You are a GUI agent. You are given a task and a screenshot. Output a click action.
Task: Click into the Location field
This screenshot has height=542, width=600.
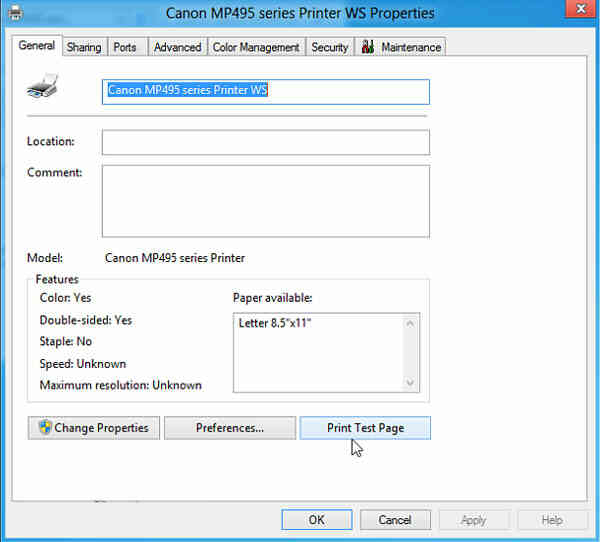click(x=266, y=142)
